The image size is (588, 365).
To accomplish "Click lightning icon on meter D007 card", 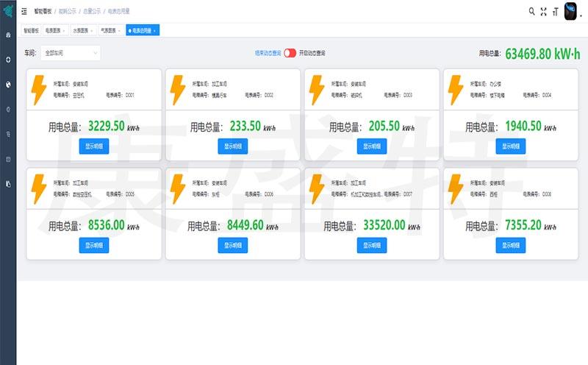I will 316,189.
